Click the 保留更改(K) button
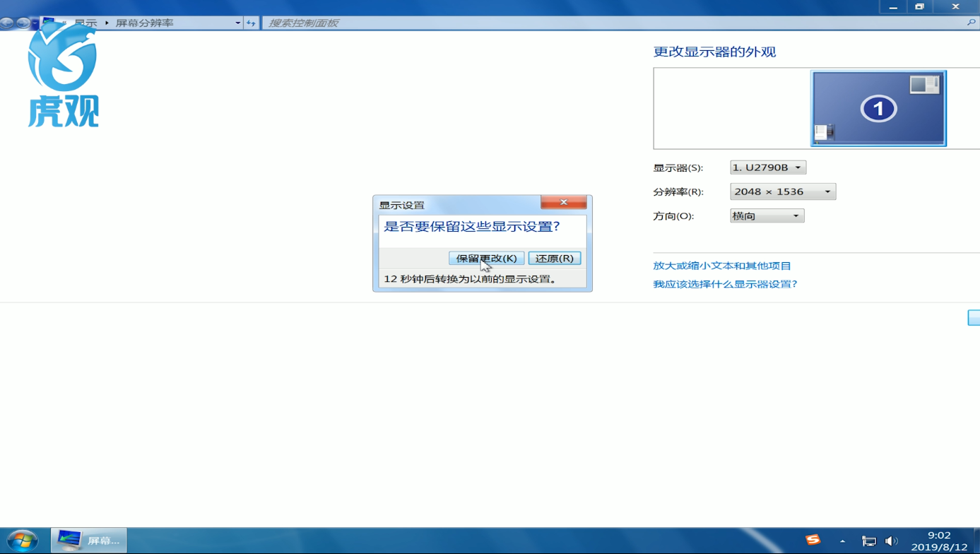 tap(487, 258)
